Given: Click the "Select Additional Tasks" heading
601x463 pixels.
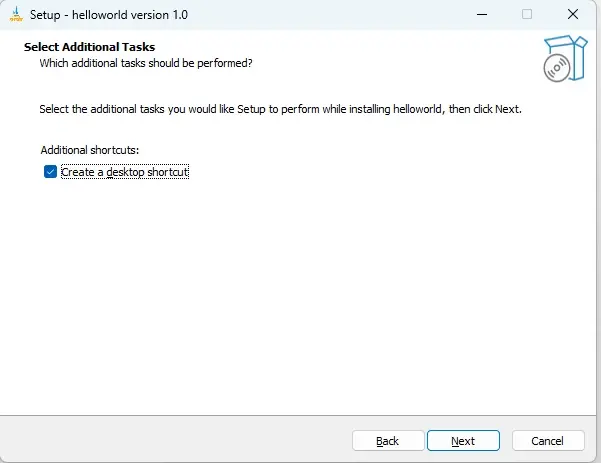Looking at the screenshot, I should tap(89, 47).
